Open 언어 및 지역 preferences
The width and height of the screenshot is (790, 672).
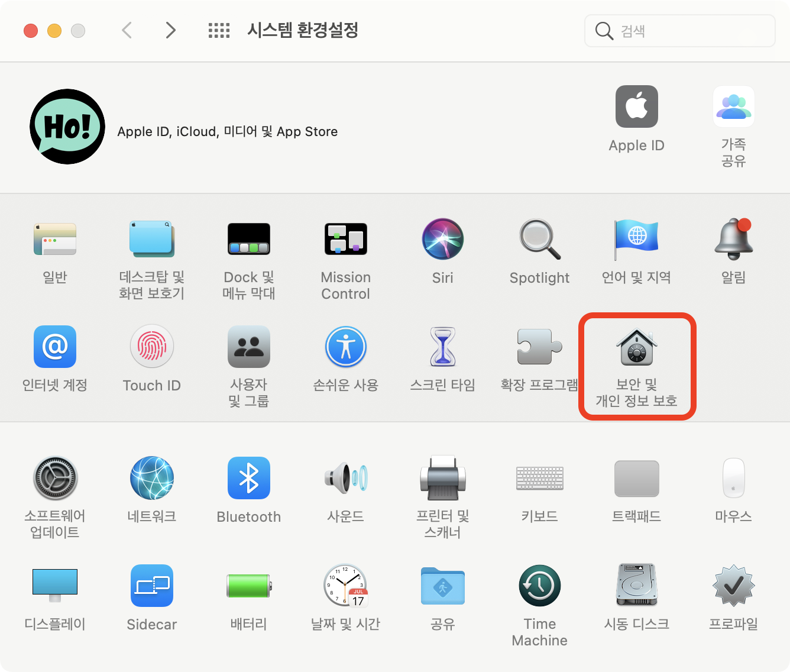pyautogui.click(x=637, y=240)
